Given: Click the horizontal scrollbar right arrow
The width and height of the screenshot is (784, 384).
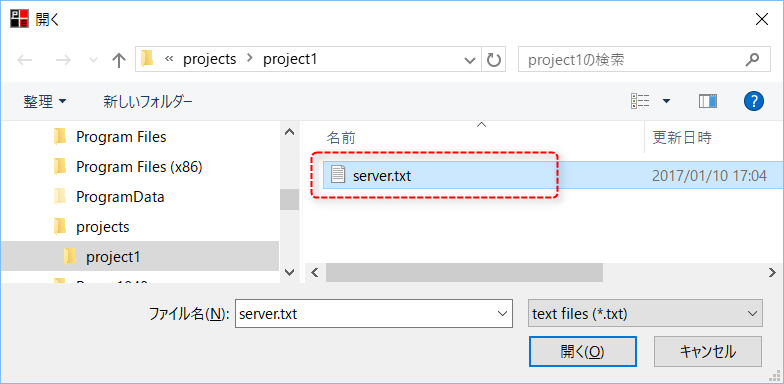Looking at the screenshot, I should click(772, 272).
